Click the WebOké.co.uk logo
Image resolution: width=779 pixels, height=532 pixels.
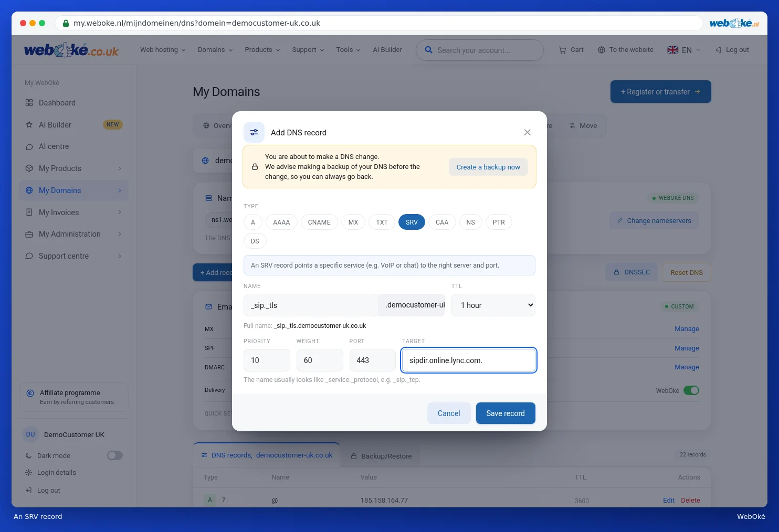click(x=71, y=50)
